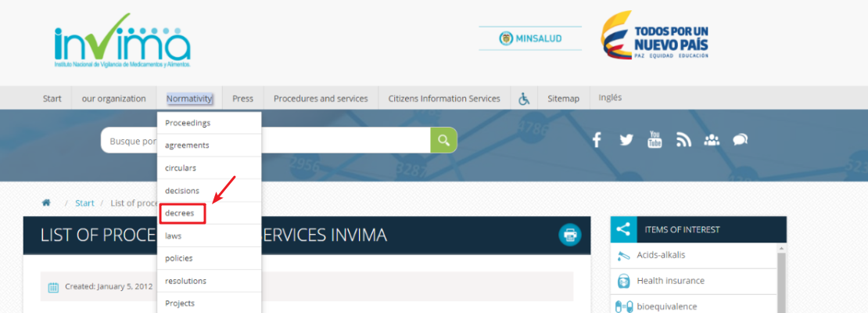Image resolution: width=868 pixels, height=313 pixels.
Task: Click the Sitemap link
Action: [563, 99]
